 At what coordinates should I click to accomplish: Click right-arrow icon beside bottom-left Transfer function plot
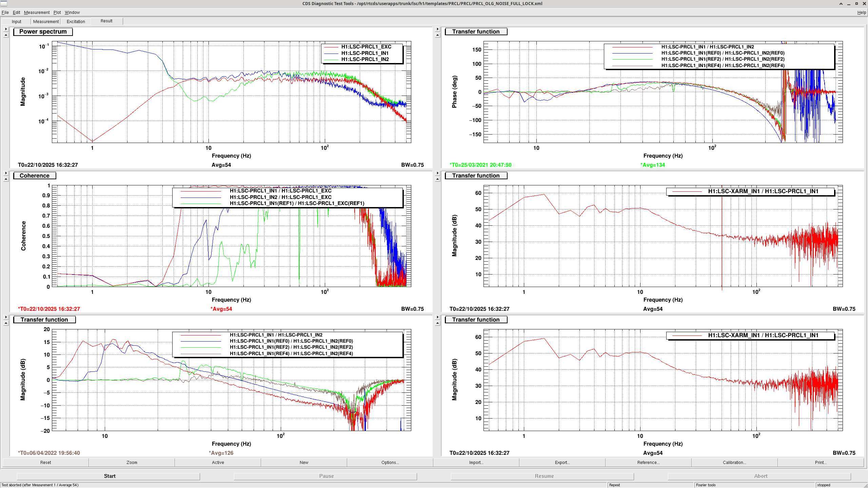pyautogui.click(x=6, y=317)
